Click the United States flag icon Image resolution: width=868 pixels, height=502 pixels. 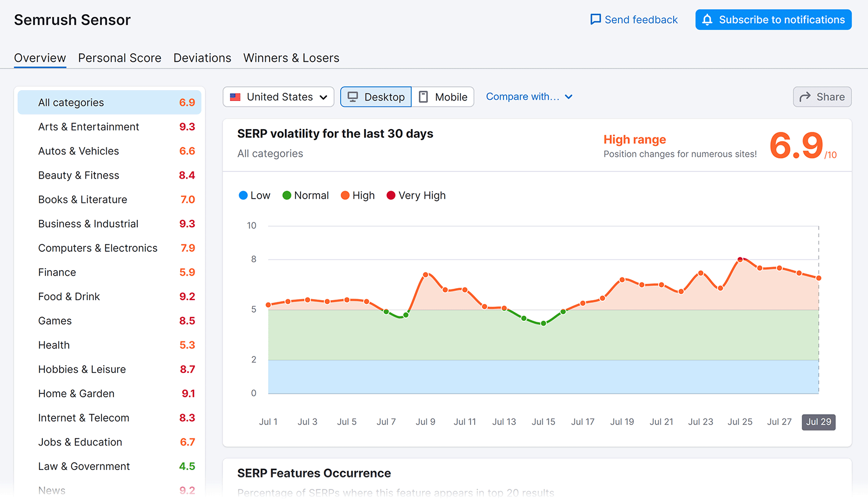click(235, 97)
